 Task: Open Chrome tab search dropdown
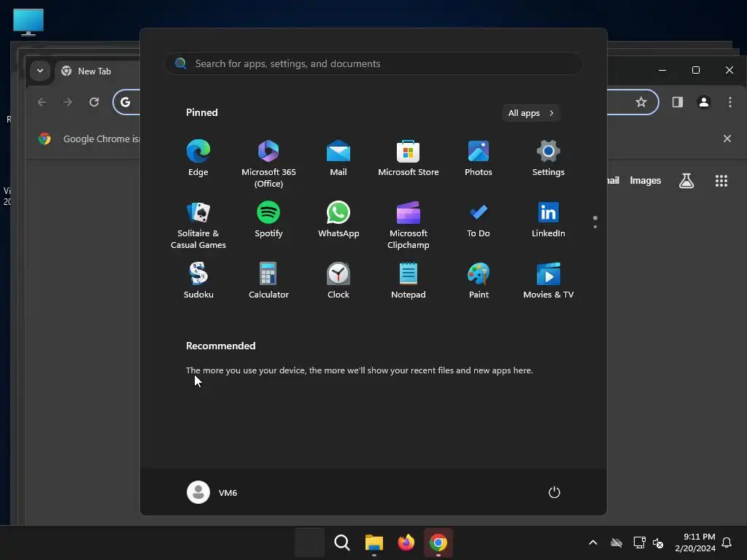(40, 71)
